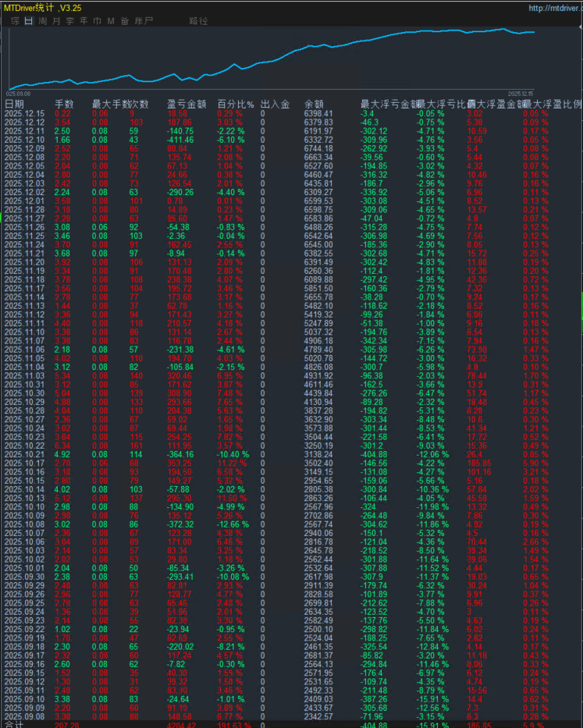Image resolution: width=583 pixels, height=728 pixels.
Task: Open the 币 currency tab
Action: point(98,21)
